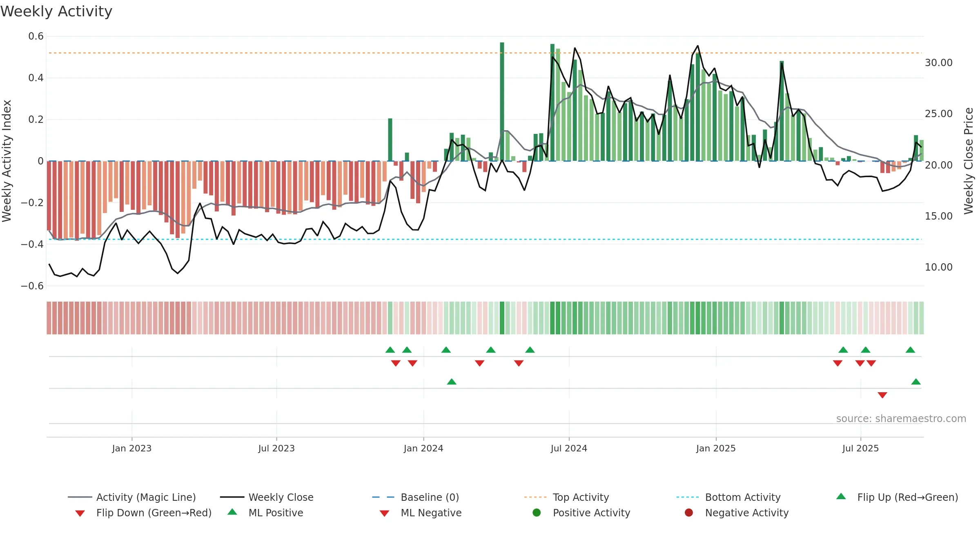
Task: Toggle Flip Up (Red→Green) legend entry
Action: (897, 497)
